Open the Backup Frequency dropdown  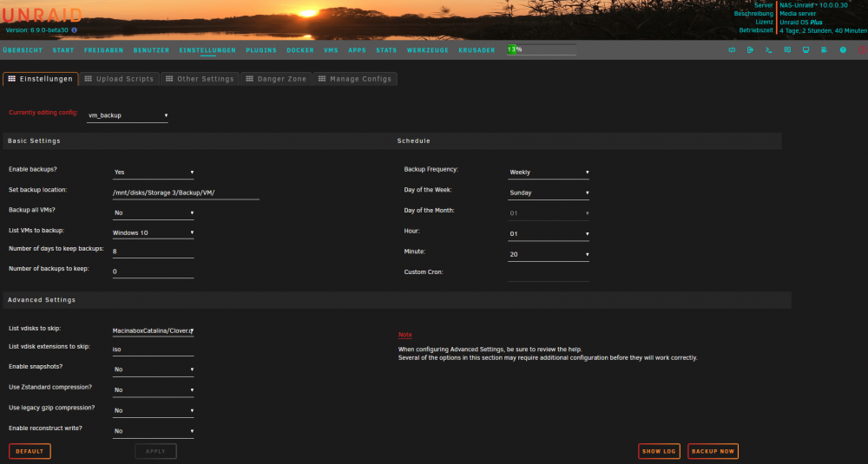[x=548, y=172]
